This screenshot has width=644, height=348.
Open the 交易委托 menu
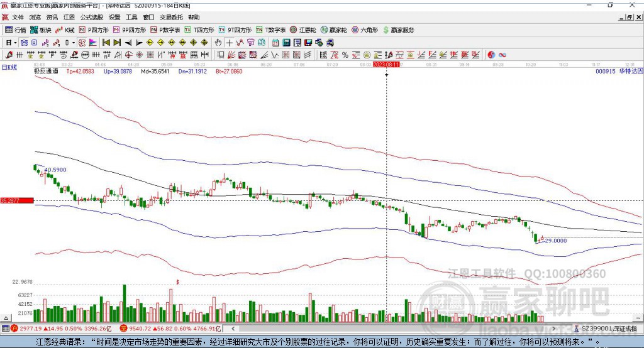171,17
